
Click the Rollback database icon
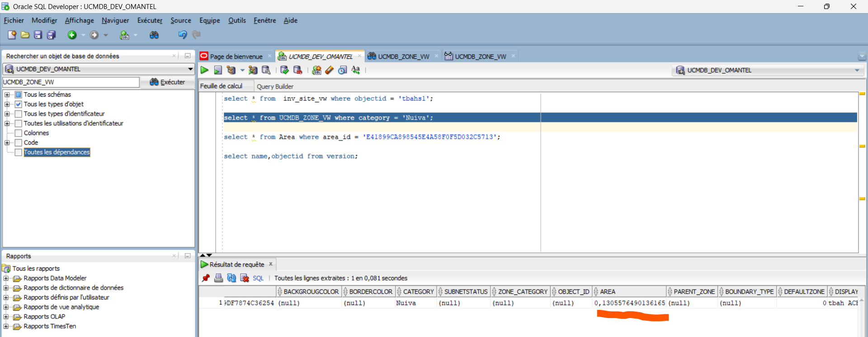297,70
